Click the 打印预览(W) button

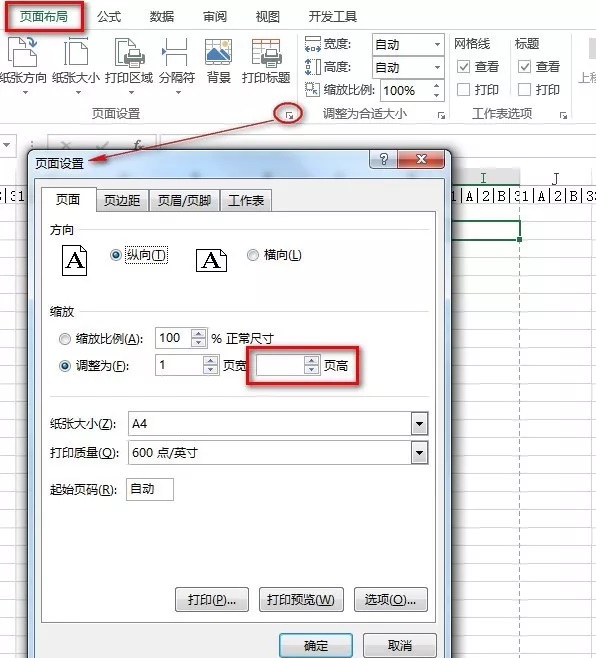301,600
